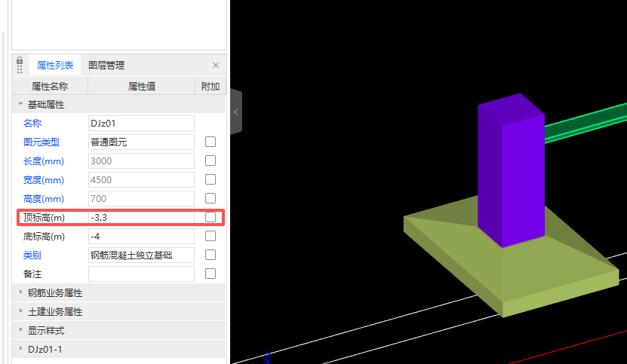Viewport: 627px width, 364px height.
Task: Click the 属性值 column header
Action: tap(142, 86)
